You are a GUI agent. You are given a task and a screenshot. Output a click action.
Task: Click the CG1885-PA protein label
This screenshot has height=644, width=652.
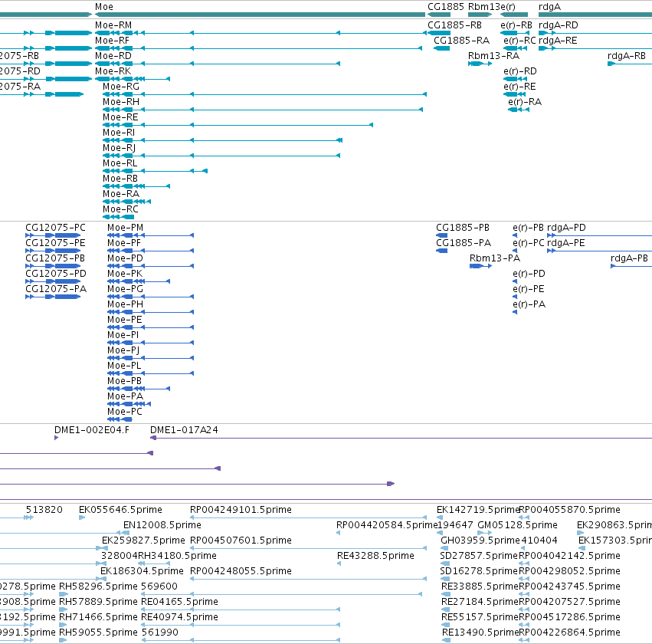pos(464,243)
